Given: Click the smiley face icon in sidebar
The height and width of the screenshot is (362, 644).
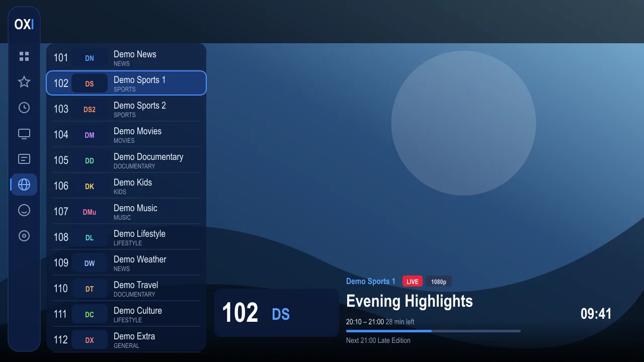Looking at the screenshot, I should [24, 210].
